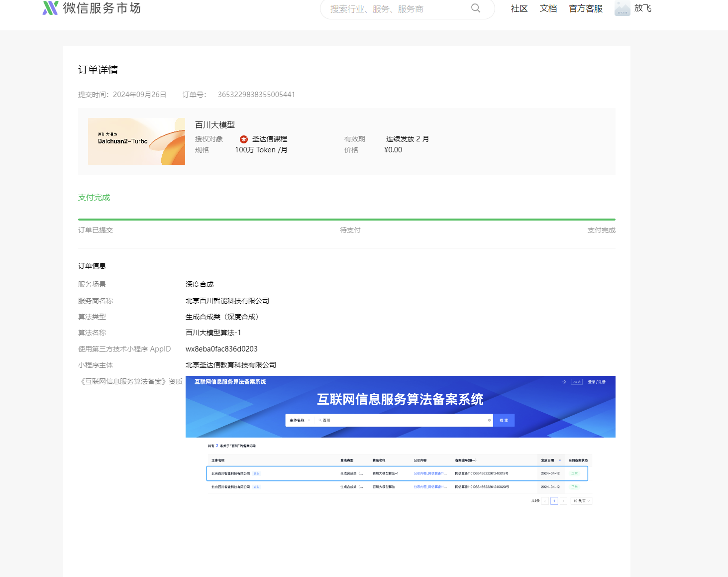Open the 互联网信息服务算法备案系统 qualification image
The image size is (728, 577).
401,442
